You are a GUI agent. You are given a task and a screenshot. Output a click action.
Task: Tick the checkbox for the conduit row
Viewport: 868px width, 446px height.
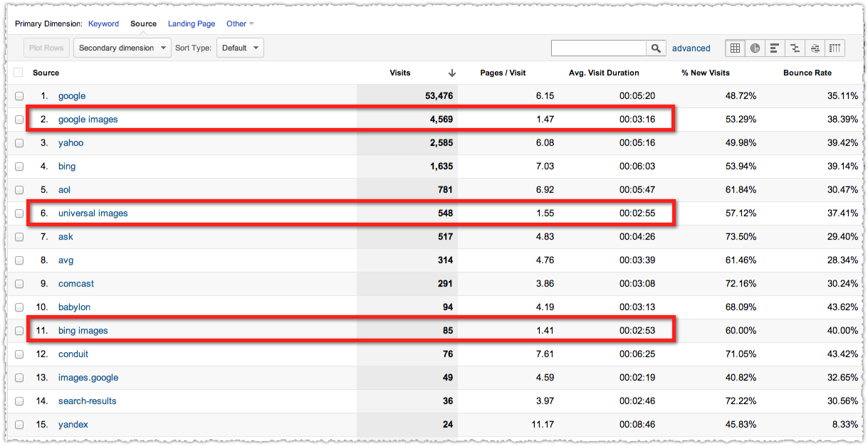coord(19,354)
